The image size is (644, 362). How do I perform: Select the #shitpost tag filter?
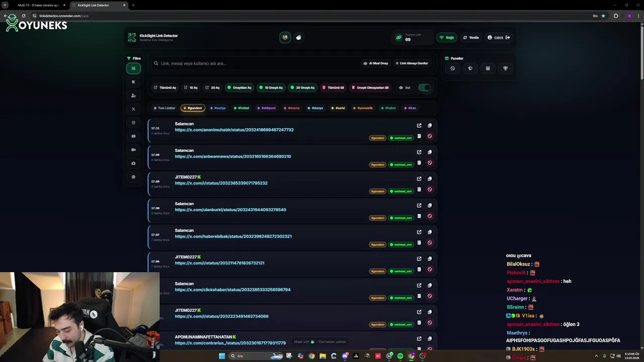267,108
